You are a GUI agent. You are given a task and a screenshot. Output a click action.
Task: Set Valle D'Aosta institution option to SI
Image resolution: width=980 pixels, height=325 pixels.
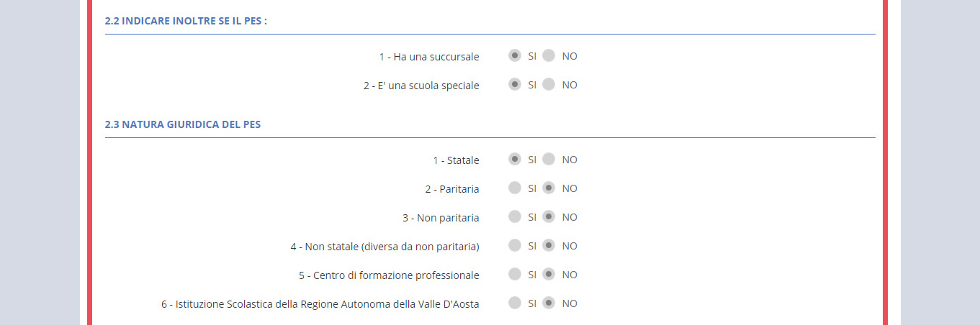coord(514,303)
